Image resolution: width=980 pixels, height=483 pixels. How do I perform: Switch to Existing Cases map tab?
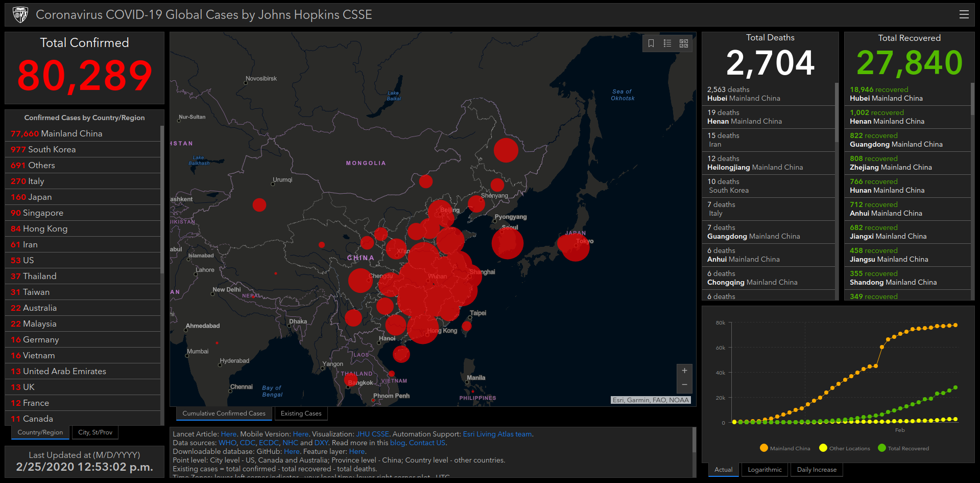[x=301, y=413]
